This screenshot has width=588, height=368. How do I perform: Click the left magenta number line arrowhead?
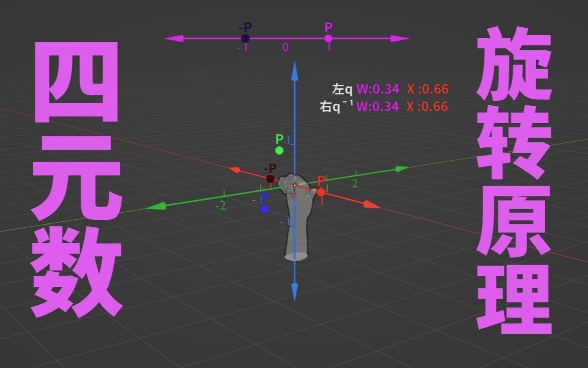click(x=174, y=38)
